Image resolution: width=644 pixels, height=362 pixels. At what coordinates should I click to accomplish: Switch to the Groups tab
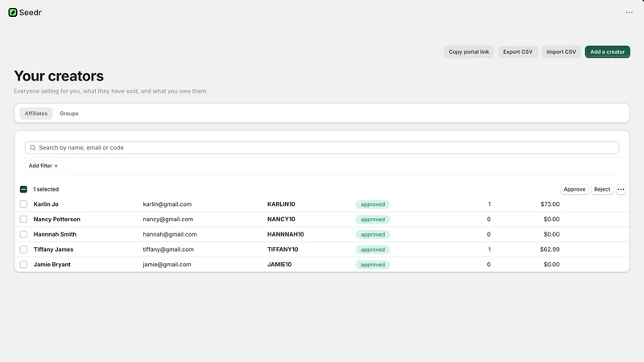(69, 113)
